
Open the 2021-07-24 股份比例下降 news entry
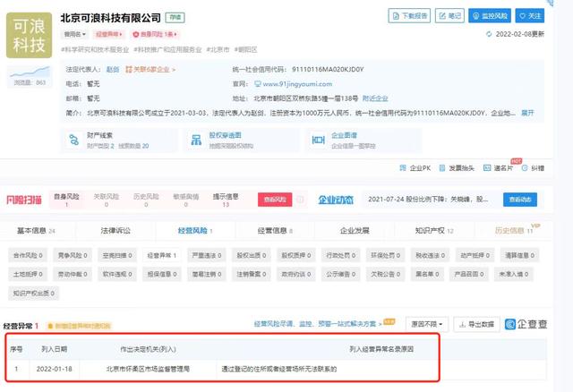tap(428, 200)
